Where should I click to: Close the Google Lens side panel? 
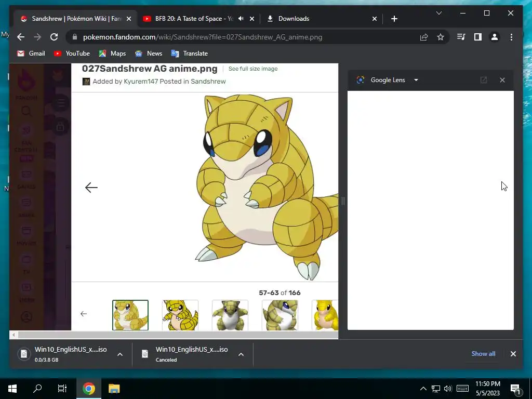(502, 80)
